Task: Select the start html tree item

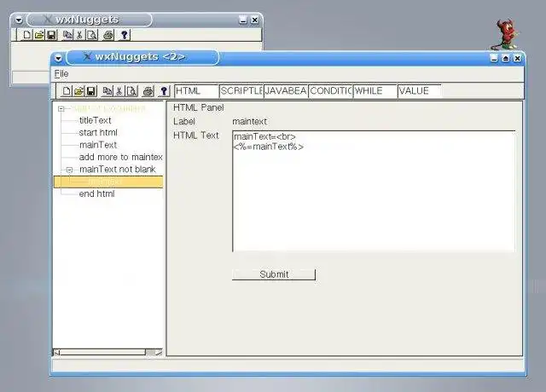Action: pos(98,133)
